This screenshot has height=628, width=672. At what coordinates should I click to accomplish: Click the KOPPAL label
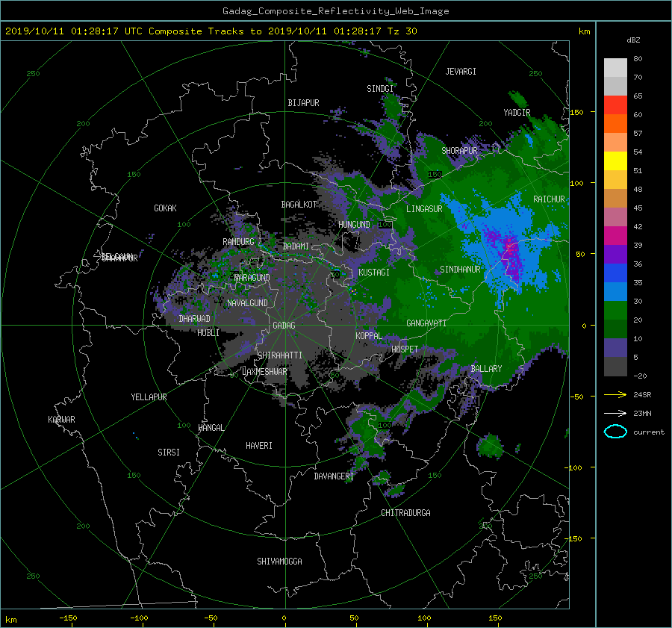click(x=369, y=335)
